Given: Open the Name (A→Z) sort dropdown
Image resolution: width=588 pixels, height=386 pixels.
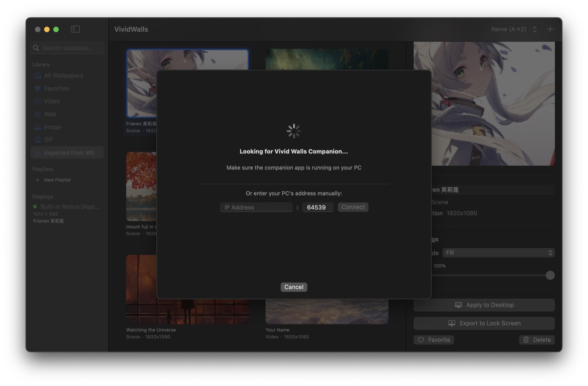Looking at the screenshot, I should tap(514, 29).
